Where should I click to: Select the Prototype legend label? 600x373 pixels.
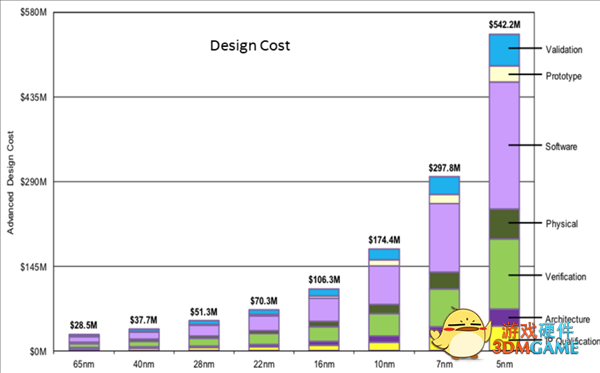[563, 76]
